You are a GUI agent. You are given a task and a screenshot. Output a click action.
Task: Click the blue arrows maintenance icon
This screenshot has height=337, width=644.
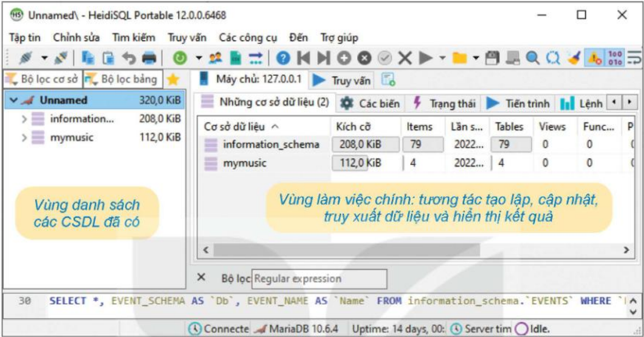pos(255,58)
